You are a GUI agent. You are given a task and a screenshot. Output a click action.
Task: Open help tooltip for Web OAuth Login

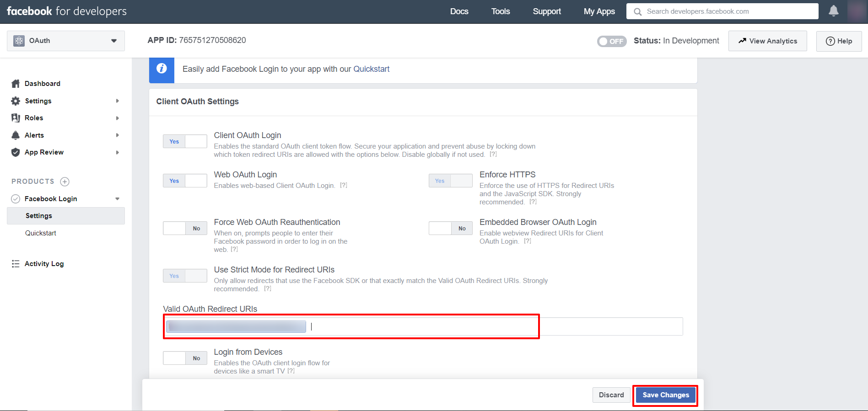[x=344, y=186]
